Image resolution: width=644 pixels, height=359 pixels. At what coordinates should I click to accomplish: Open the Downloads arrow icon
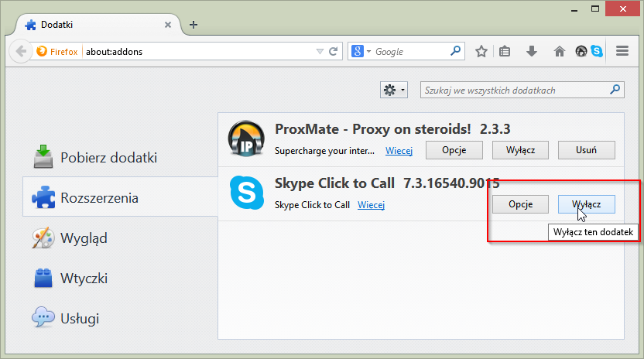(532, 52)
